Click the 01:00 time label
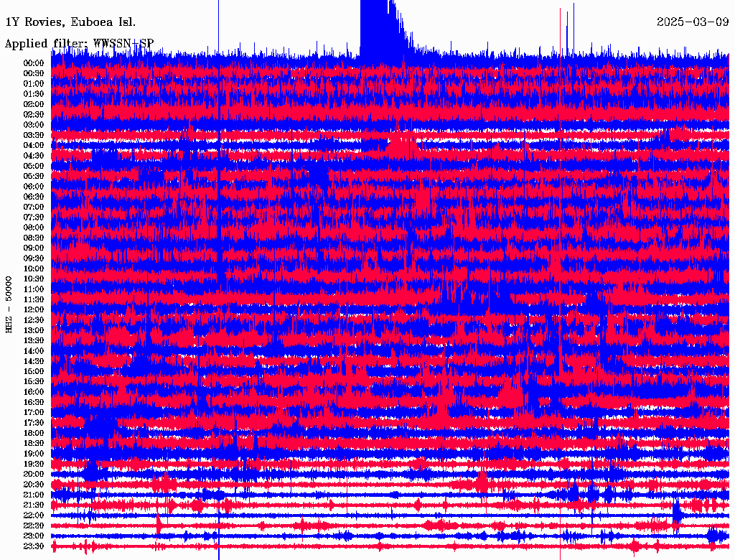 click(x=33, y=83)
